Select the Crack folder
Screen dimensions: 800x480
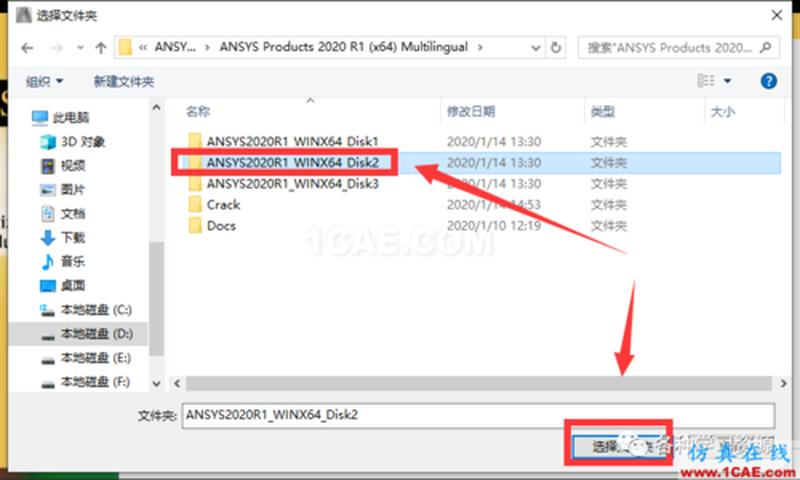pos(223,205)
